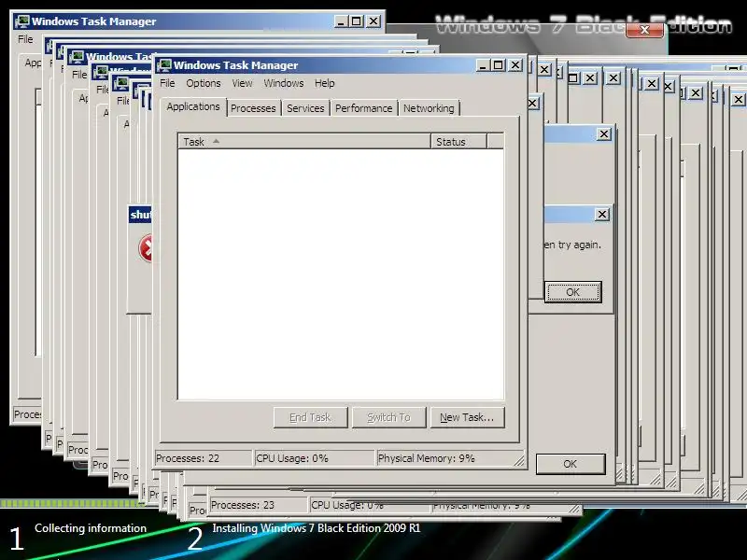Click 'CPU Usage: 0%' in front window

pos(292,458)
